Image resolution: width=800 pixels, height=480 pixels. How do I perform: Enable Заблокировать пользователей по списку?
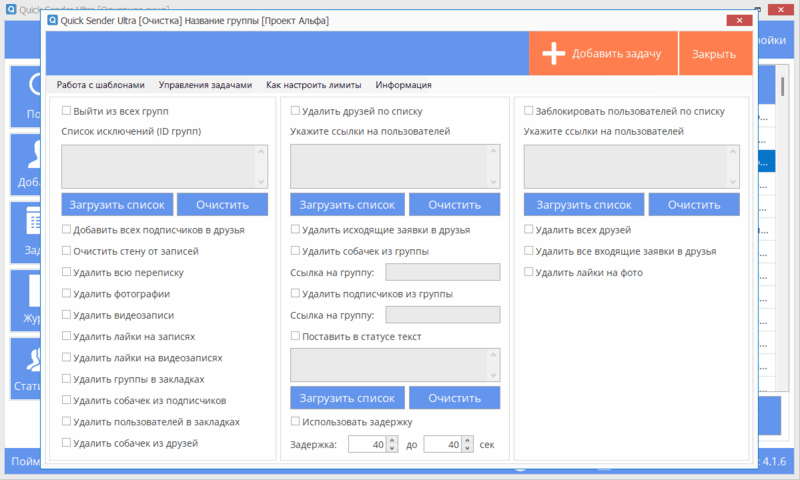[529, 111]
